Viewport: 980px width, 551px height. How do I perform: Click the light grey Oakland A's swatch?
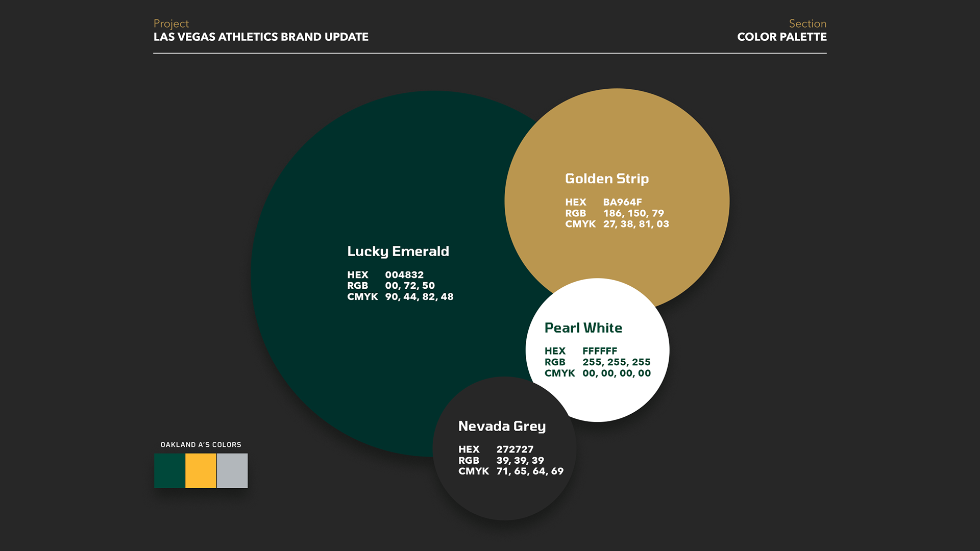[x=232, y=470]
